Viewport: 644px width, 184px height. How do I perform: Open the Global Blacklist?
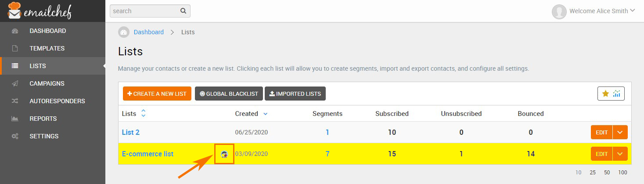click(x=229, y=94)
